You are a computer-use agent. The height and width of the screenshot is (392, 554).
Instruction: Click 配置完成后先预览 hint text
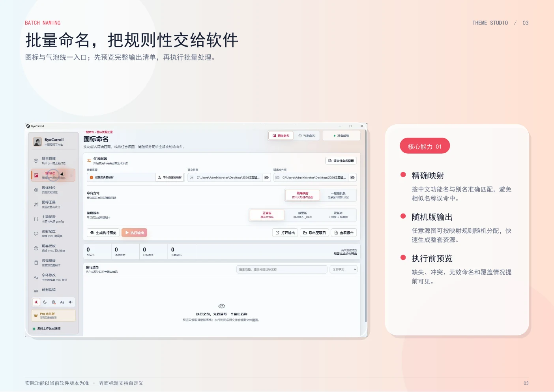345,254
